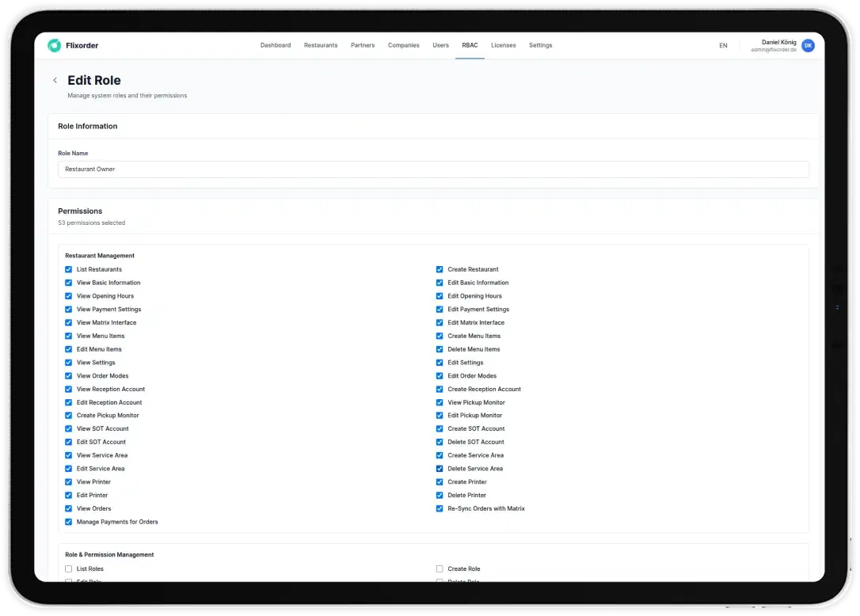Click the Flixorder logo icon
This screenshot has height=616, width=860.
click(55, 46)
